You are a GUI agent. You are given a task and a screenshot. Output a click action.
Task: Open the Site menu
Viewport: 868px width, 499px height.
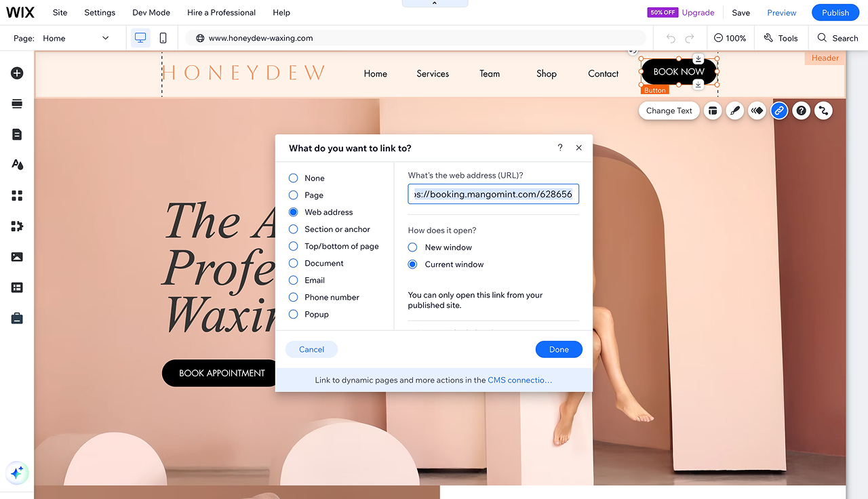click(60, 12)
